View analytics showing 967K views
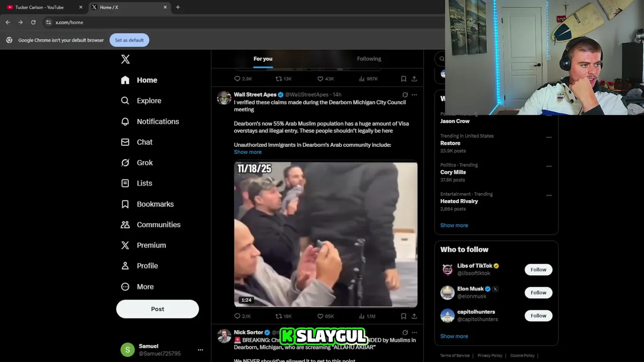The width and height of the screenshot is (644, 362). (x=368, y=79)
